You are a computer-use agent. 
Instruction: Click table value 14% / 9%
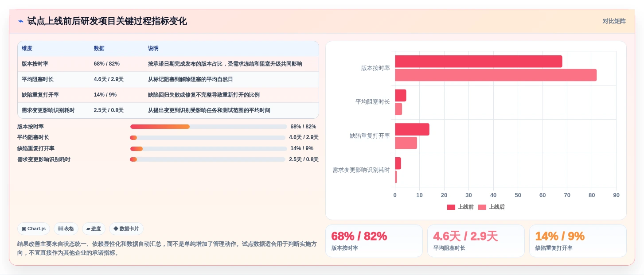coord(105,95)
